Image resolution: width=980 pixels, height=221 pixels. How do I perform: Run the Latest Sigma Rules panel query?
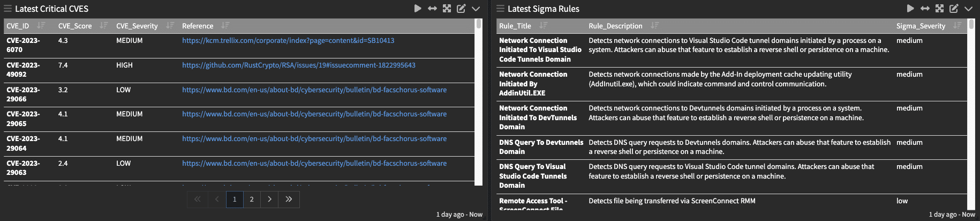(x=910, y=9)
